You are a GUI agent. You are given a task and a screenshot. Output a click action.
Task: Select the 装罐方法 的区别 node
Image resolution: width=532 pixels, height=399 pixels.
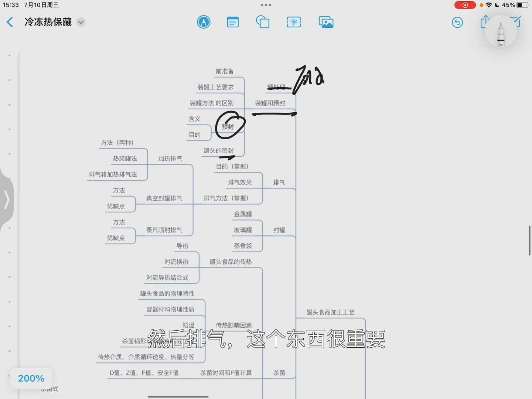pyautogui.click(x=212, y=103)
